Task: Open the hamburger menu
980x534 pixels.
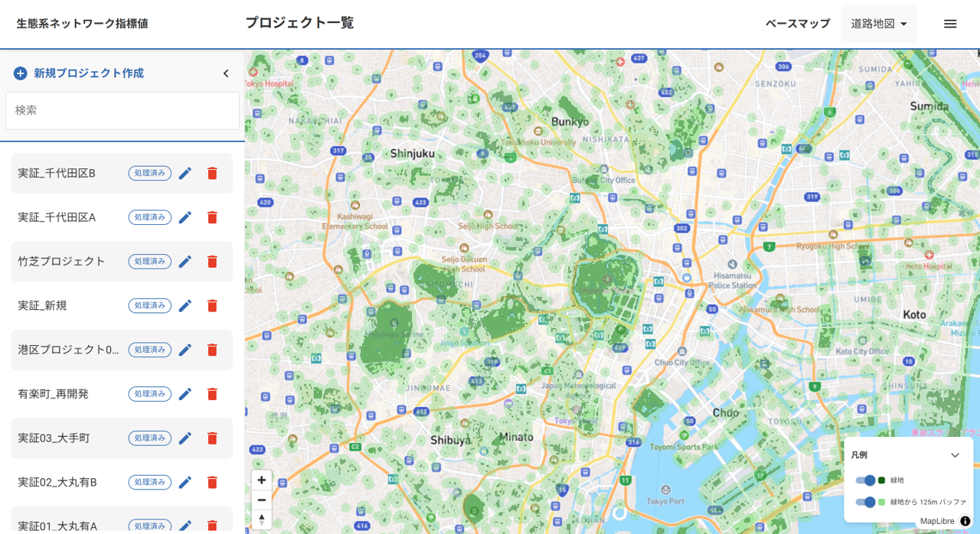Action: point(950,24)
